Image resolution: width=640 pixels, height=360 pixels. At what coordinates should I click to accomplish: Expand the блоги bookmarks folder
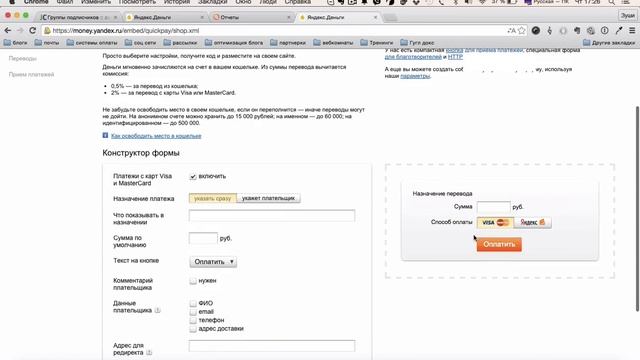pos(15,42)
